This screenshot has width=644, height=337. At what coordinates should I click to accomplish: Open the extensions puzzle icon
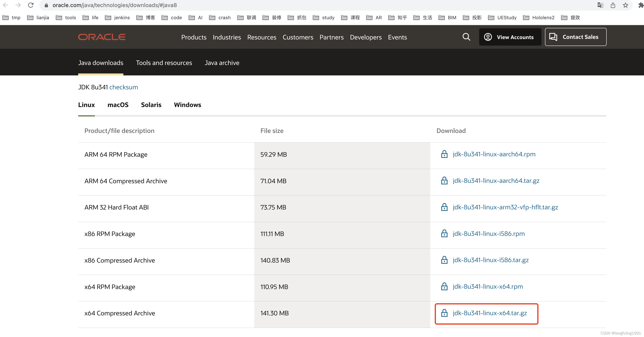tap(641, 5)
